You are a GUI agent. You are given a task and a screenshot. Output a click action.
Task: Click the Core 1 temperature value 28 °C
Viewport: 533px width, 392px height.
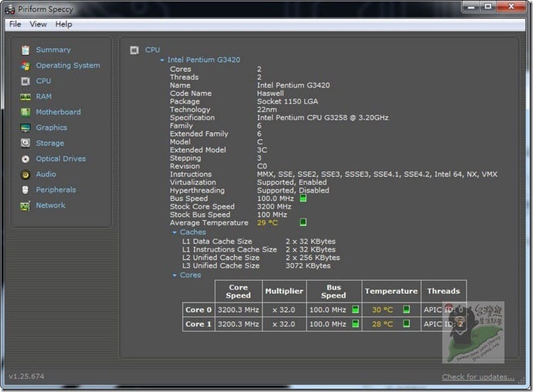pos(382,324)
